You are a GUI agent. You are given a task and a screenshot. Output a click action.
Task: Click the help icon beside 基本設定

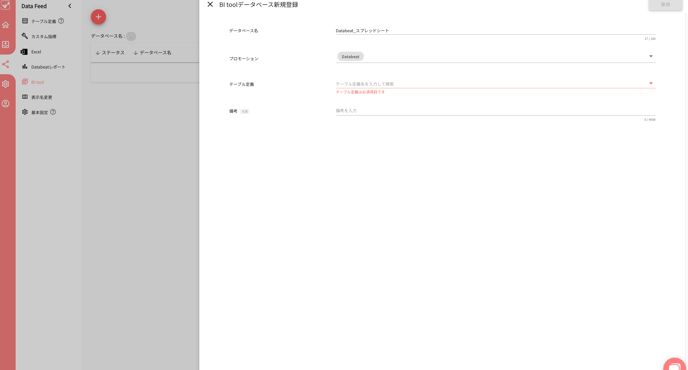point(53,112)
